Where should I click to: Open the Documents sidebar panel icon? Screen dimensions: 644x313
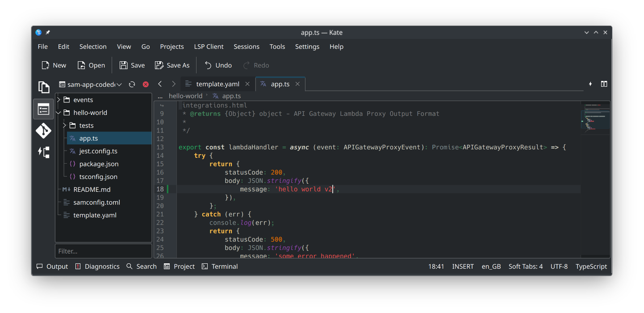pos(43,87)
